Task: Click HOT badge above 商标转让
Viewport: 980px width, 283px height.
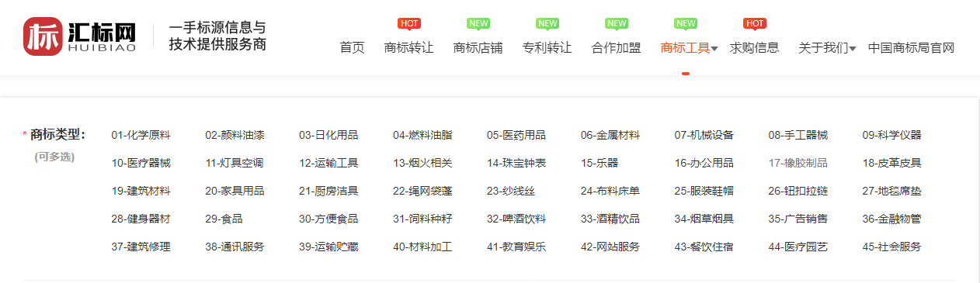Action: click(409, 23)
